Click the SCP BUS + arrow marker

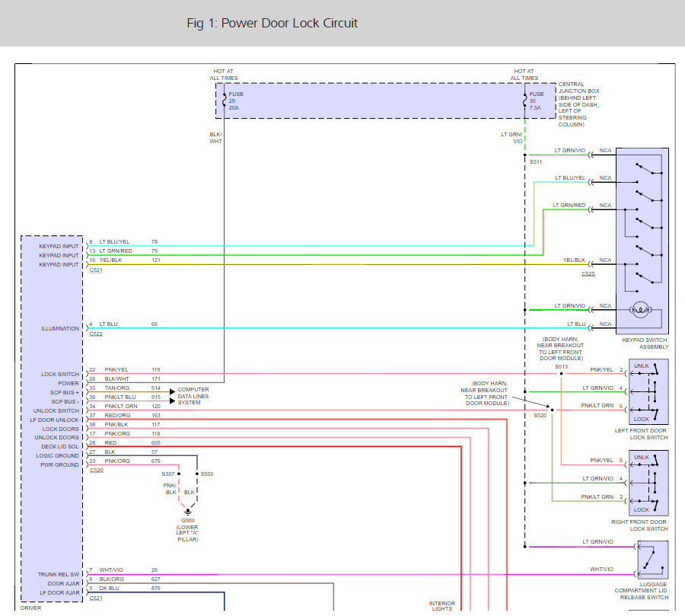173,390
